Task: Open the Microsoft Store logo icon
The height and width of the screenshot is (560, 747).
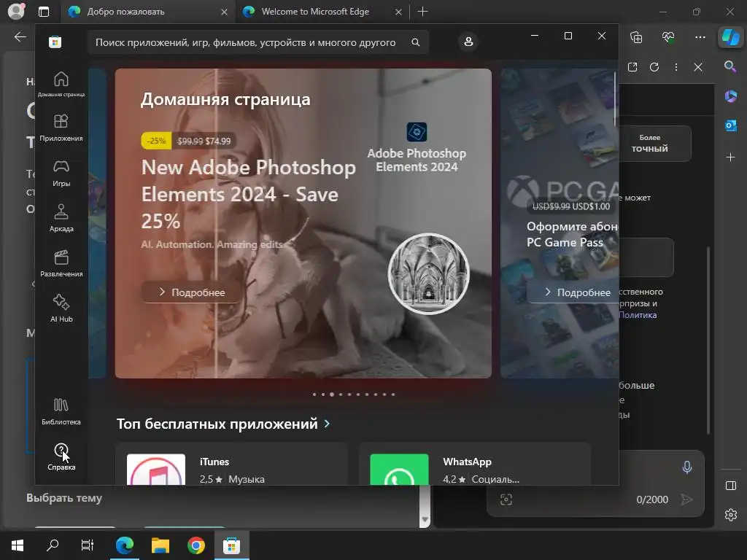Action: (55, 42)
